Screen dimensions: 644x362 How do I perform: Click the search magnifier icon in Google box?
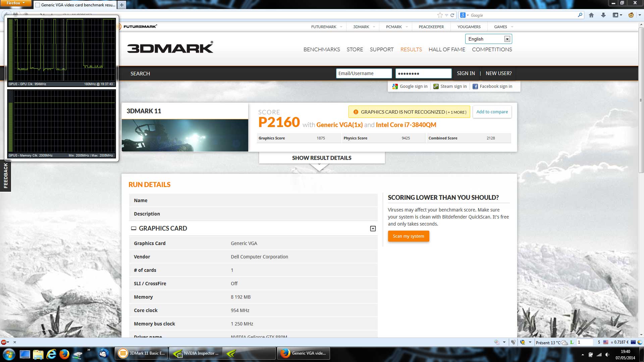tap(580, 15)
